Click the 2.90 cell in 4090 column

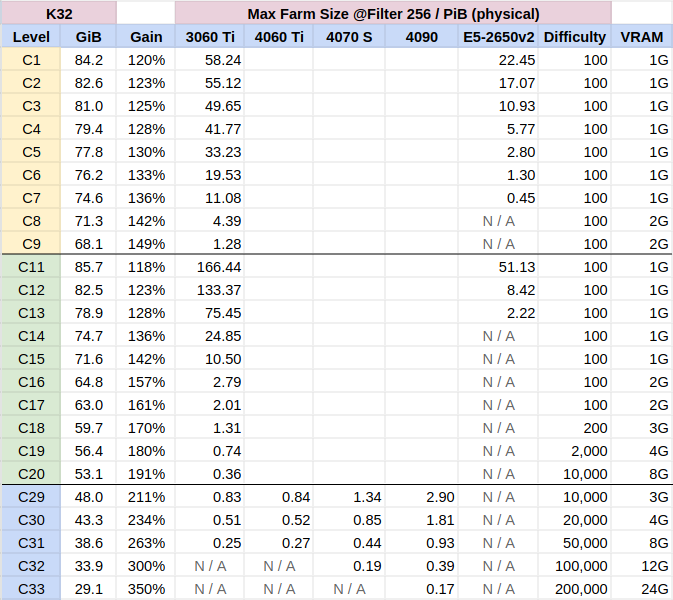[x=421, y=497]
